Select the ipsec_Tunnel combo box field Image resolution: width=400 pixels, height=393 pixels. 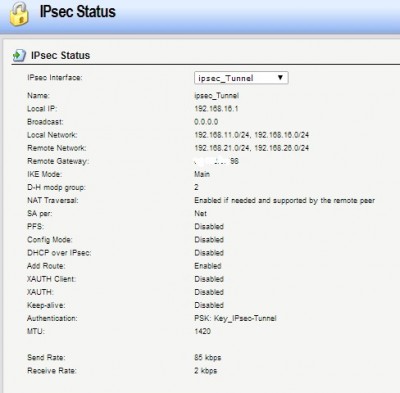click(x=241, y=78)
